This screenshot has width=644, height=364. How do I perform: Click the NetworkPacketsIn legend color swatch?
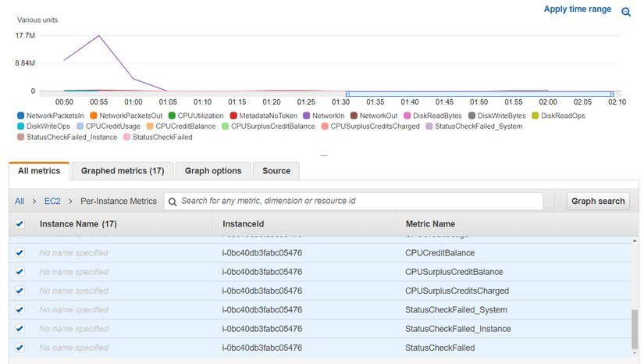tap(20, 116)
